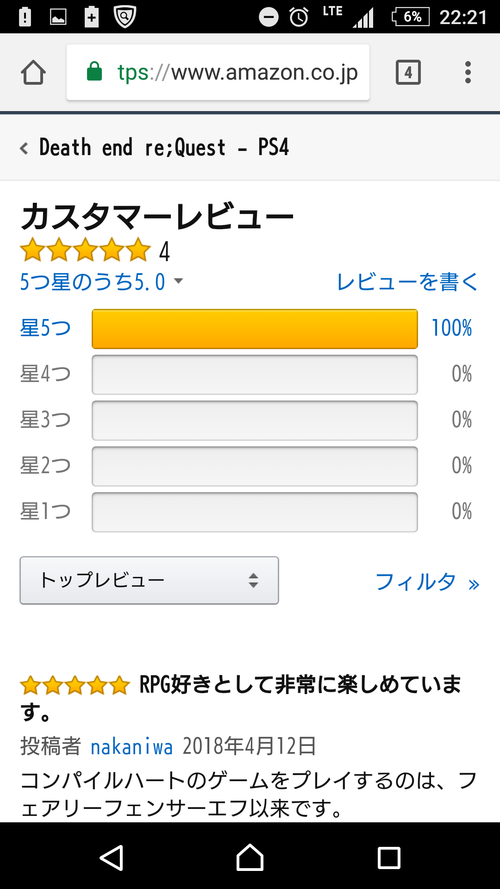This screenshot has width=500, height=889.
Task: Expand the 5つ星のうち5.0 rating dropdown
Action: click(x=101, y=281)
